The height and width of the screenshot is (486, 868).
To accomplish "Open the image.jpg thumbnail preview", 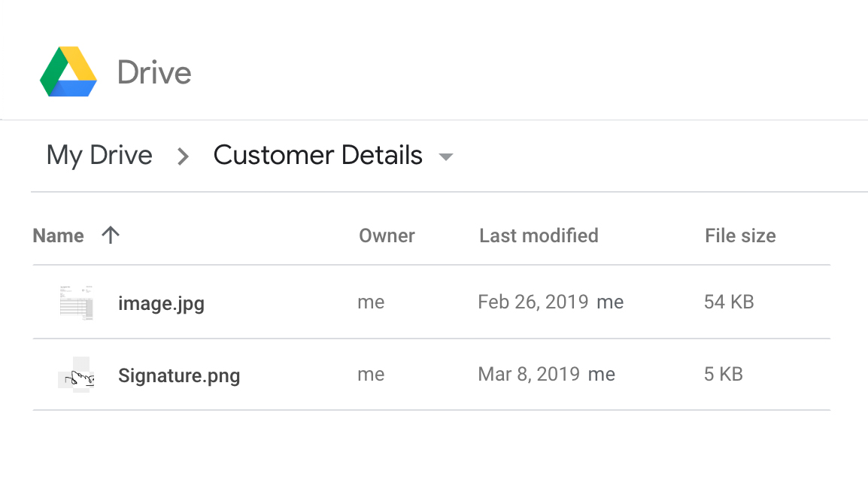I will (x=77, y=302).
